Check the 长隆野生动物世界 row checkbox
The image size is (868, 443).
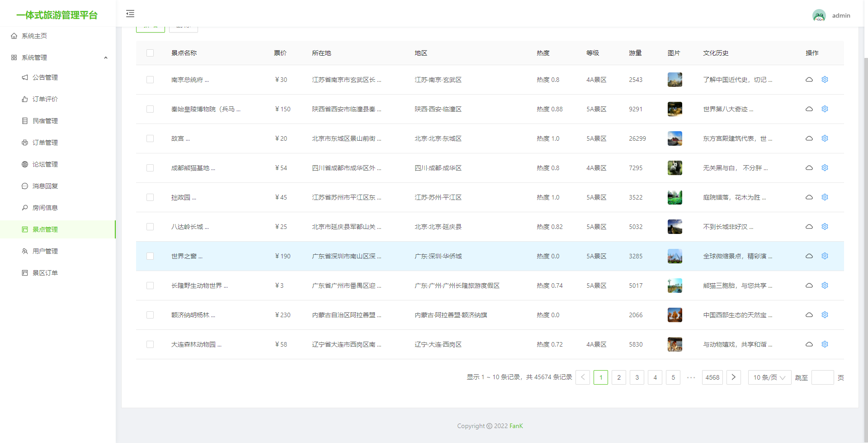click(150, 286)
